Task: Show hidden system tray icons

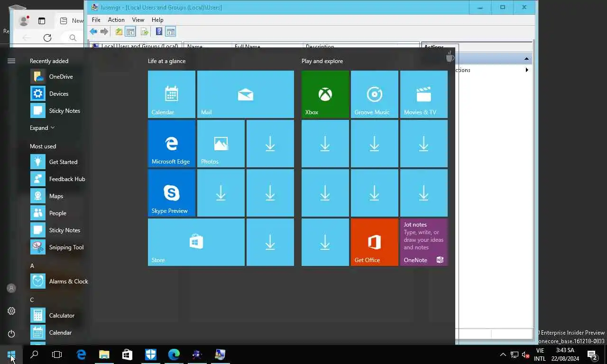Action: (503, 355)
